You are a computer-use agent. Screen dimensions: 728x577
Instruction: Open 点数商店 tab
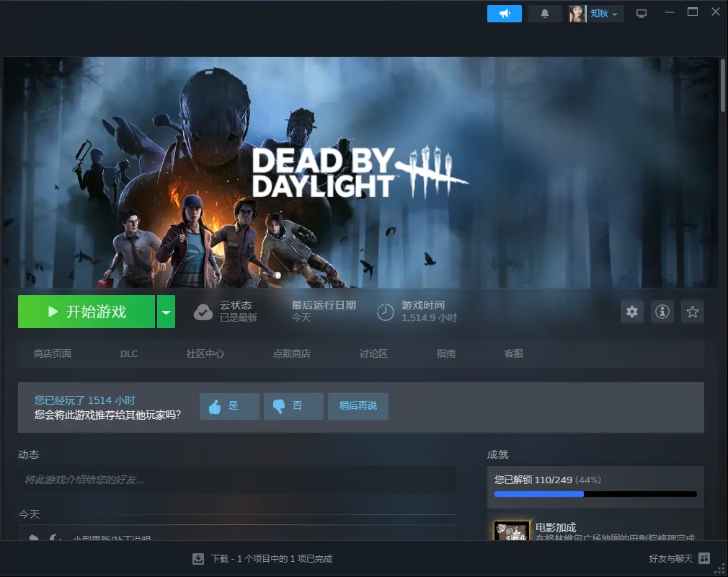pyautogui.click(x=292, y=353)
